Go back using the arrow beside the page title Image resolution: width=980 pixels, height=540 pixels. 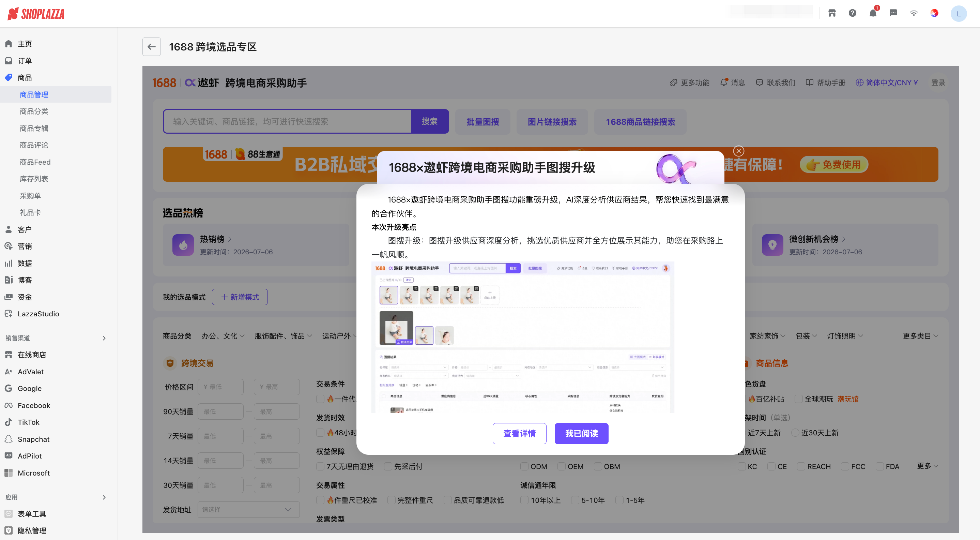(x=151, y=46)
